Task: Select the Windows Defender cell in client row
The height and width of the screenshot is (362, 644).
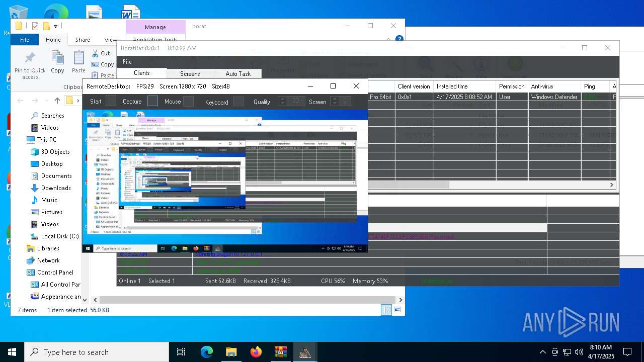Action: coord(554,97)
